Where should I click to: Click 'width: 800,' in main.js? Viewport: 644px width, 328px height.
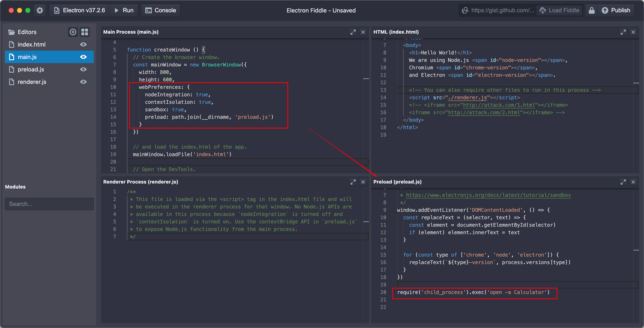point(155,72)
